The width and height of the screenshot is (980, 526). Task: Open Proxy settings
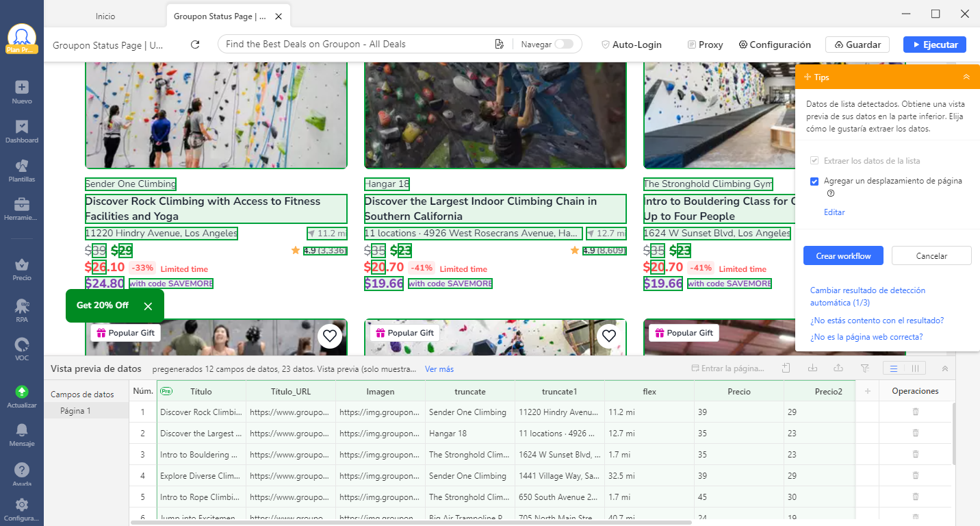[x=706, y=45]
